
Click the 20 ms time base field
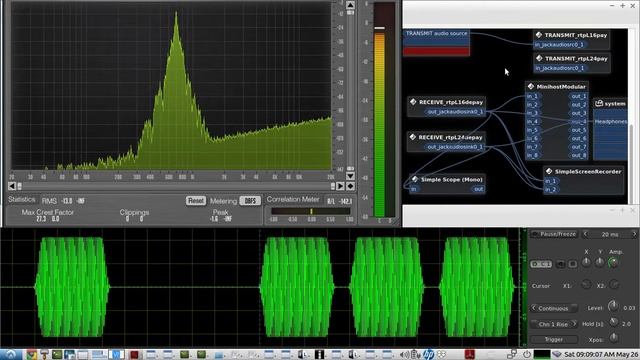coord(610,234)
